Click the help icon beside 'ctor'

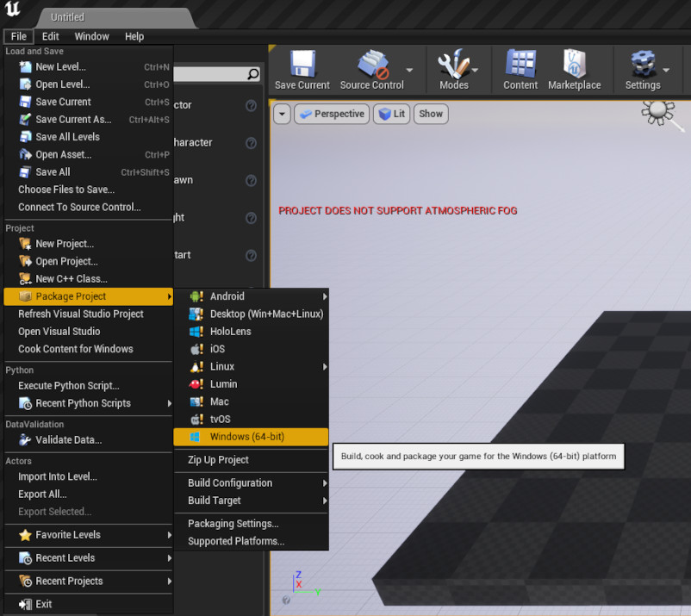(x=252, y=105)
